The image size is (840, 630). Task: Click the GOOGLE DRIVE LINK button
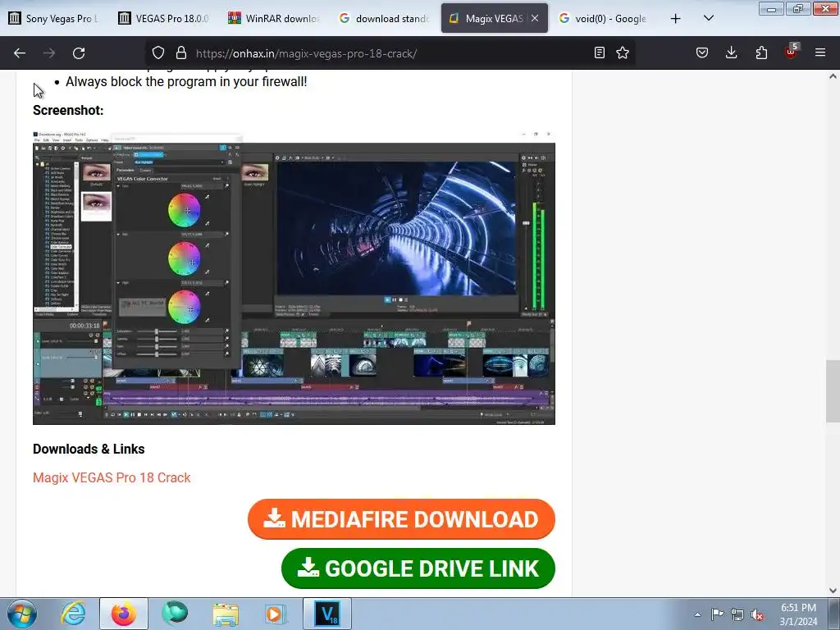(418, 568)
